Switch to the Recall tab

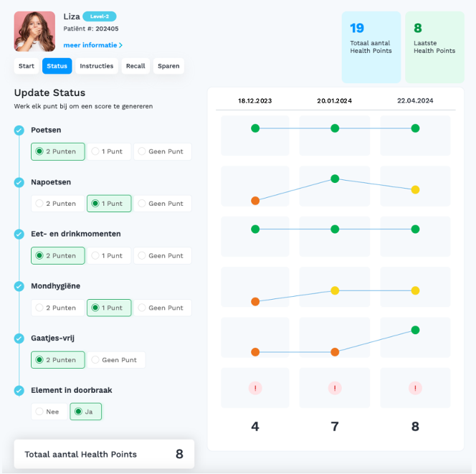(135, 66)
